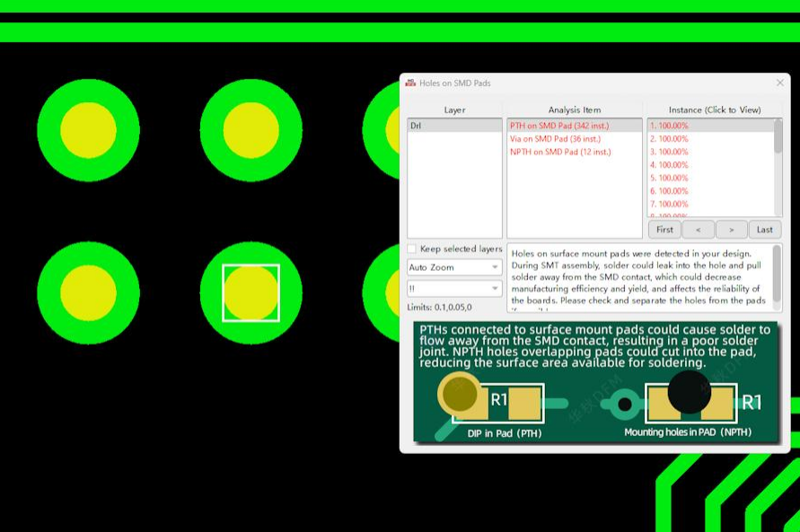Go to previous instance with < button
800x532 pixels.
click(698, 230)
